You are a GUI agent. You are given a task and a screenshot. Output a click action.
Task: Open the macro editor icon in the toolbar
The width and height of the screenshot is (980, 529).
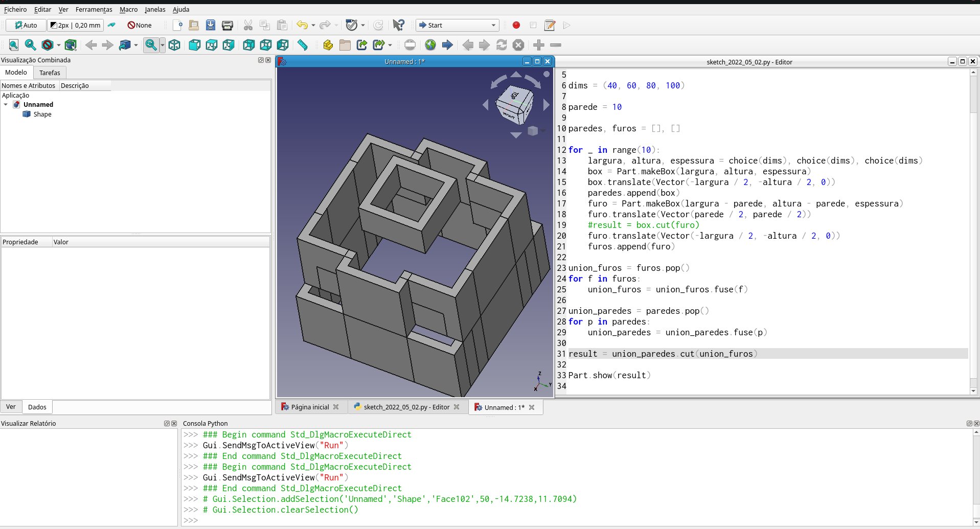point(550,25)
